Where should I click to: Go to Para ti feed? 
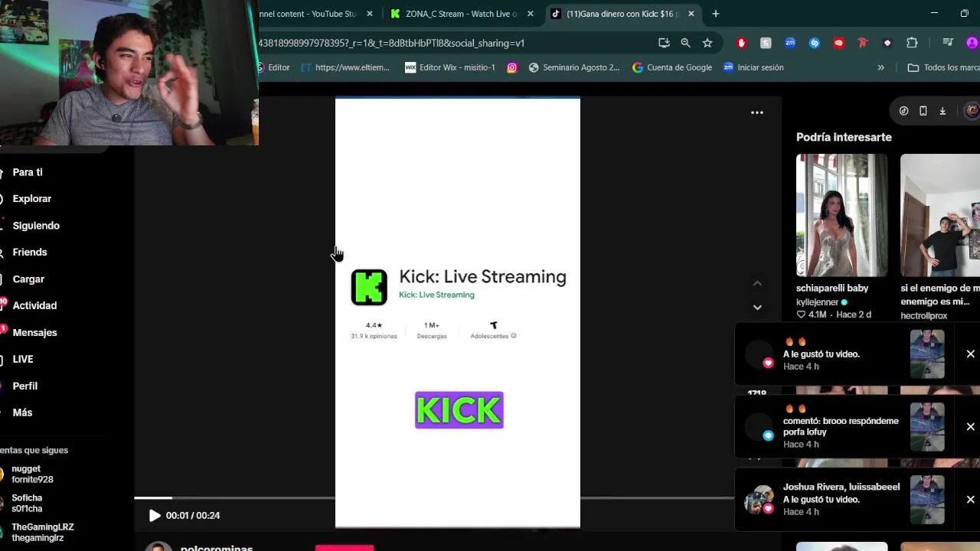tap(28, 172)
